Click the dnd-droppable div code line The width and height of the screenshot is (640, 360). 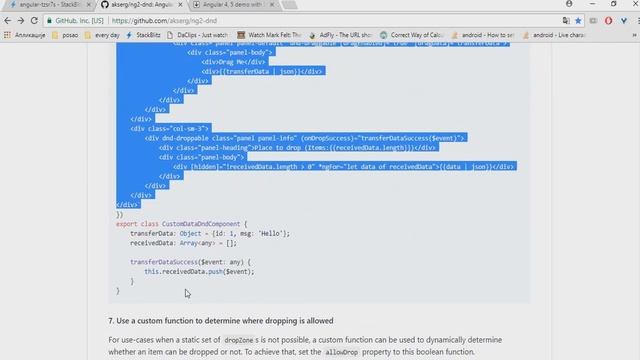(x=304, y=138)
